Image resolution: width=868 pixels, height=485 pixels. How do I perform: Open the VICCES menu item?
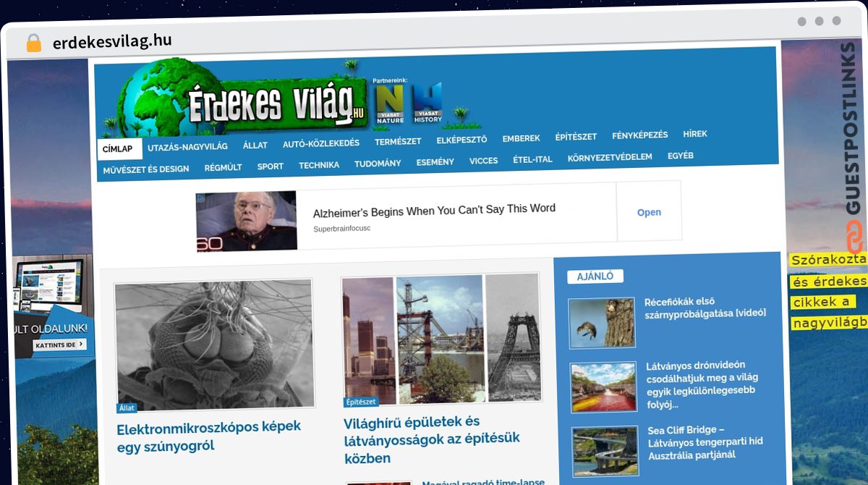coord(483,161)
